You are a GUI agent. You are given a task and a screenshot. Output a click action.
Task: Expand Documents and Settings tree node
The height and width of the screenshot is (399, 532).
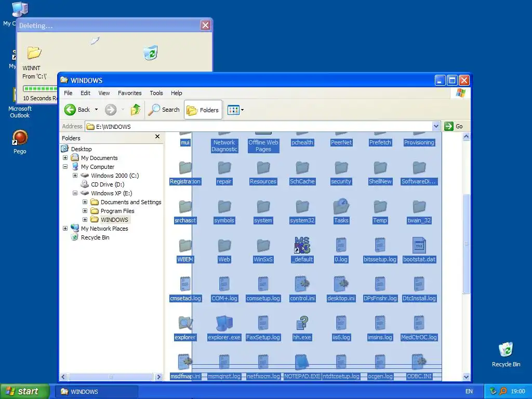pyautogui.click(x=85, y=202)
